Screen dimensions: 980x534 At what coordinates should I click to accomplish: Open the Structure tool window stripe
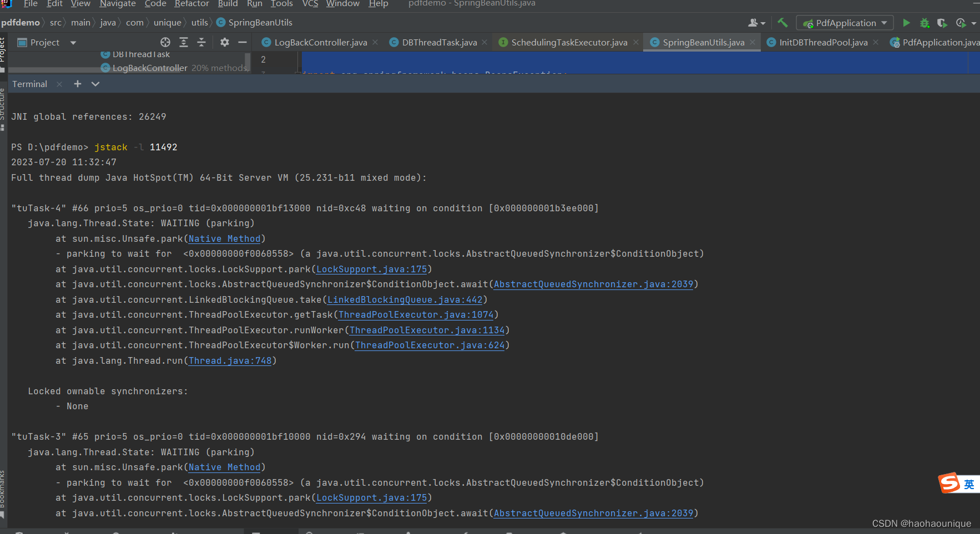pyautogui.click(x=3, y=110)
